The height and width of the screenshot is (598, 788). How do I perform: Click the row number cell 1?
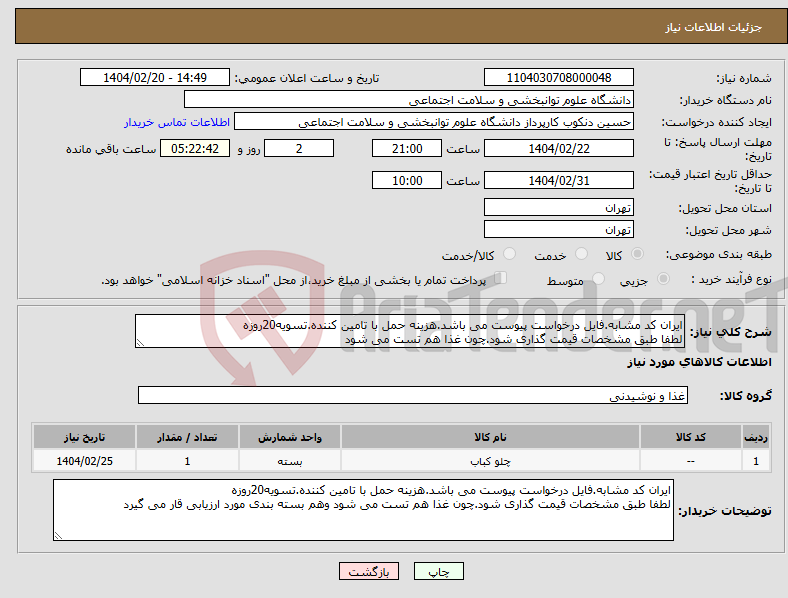coord(756,461)
